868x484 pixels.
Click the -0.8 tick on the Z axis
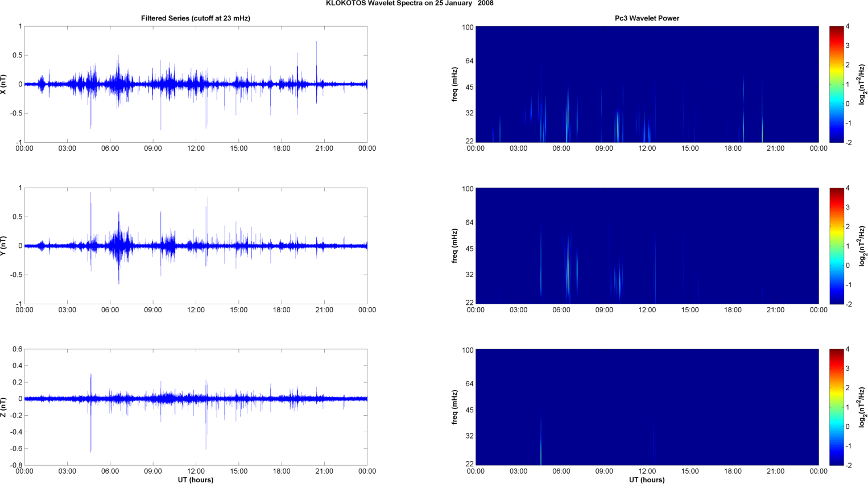point(15,465)
